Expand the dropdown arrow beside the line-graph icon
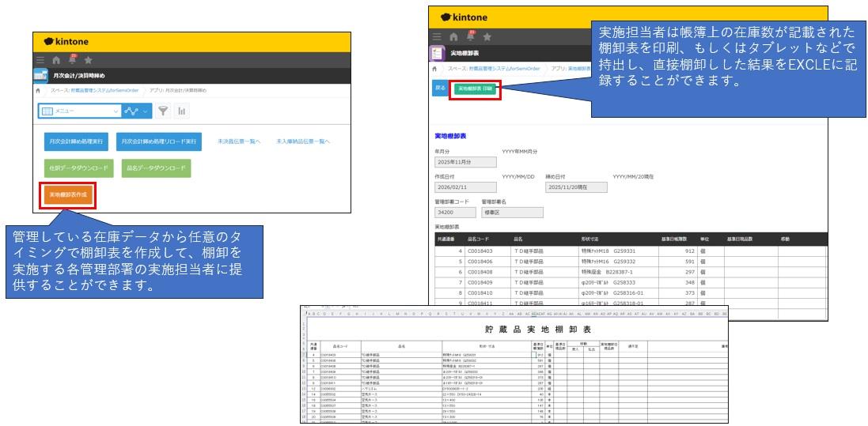This screenshot has width=868, height=426. tap(146, 111)
